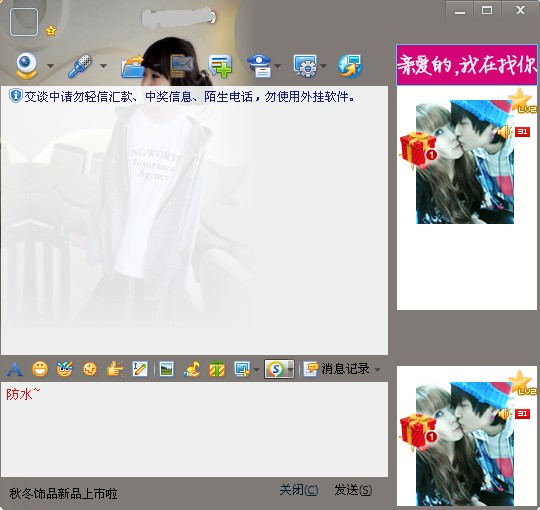Click the blue shield security tip icon
This screenshot has height=510, width=540.
coord(15,96)
